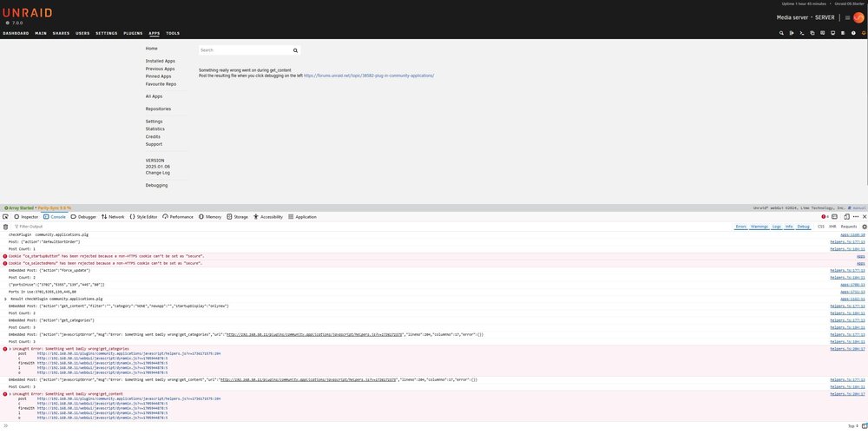This screenshot has width=868, height=441.
Task: Enable the Requests console filter
Action: click(x=849, y=227)
